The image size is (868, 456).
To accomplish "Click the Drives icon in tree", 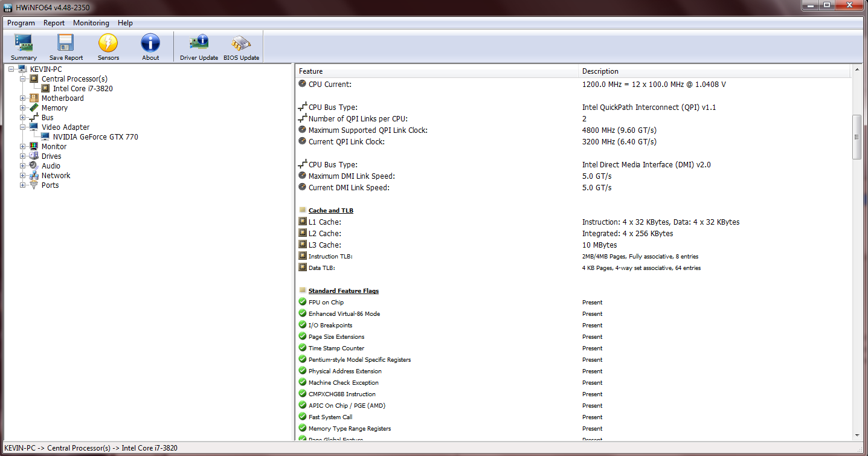I will 34,156.
